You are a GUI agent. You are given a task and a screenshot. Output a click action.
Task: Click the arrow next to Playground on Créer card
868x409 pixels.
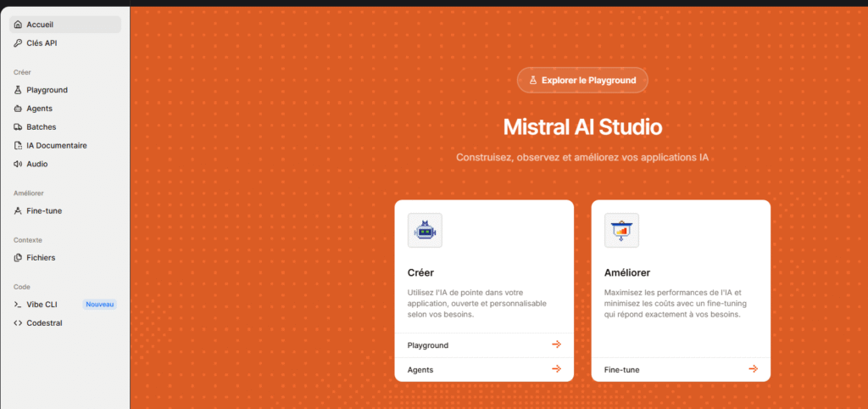point(556,345)
